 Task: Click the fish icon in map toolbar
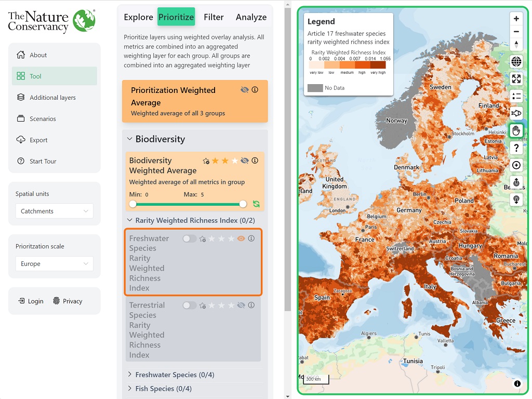point(516,113)
